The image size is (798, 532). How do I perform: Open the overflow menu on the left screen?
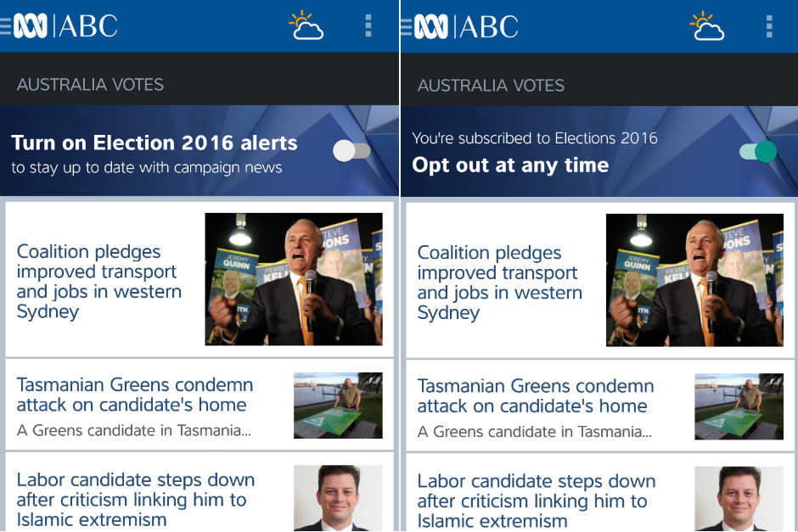[x=368, y=26]
